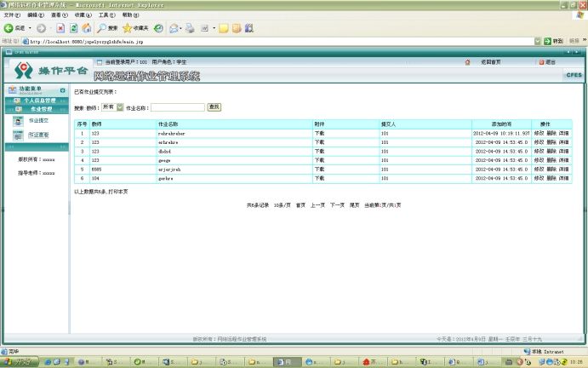Click 修改 in row 1
Screen dimensions: 588x368
click(x=539, y=133)
